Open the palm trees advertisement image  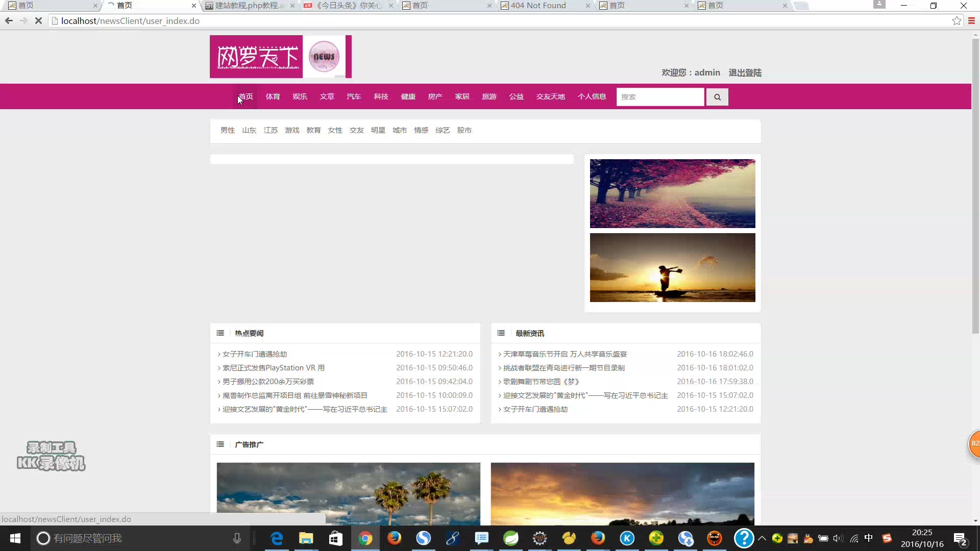coord(348,493)
